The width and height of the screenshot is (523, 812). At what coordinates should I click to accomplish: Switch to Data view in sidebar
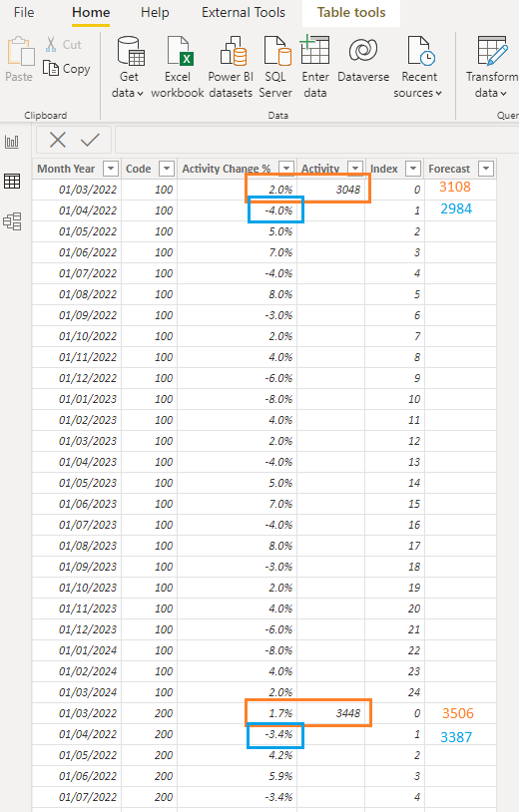click(x=12, y=181)
